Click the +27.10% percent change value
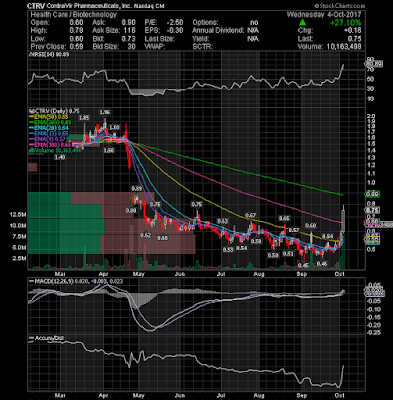This screenshot has width=393, height=400. click(345, 23)
